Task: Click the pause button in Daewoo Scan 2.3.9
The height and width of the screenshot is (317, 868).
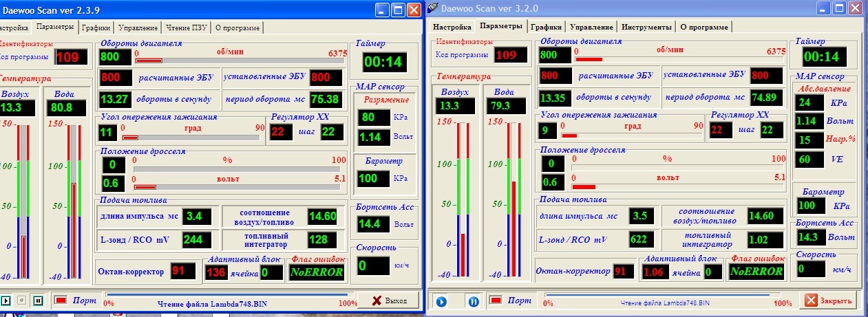Action: point(38,300)
